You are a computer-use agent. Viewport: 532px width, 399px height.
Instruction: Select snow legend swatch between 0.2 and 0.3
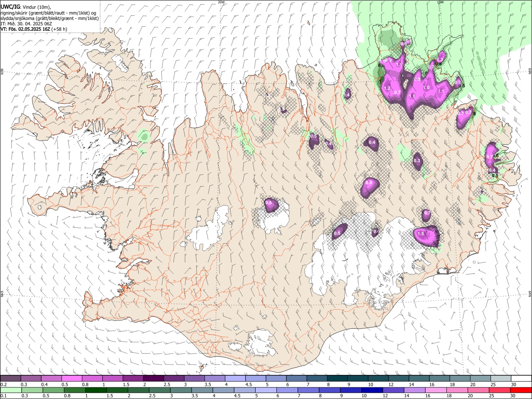coord(10,379)
